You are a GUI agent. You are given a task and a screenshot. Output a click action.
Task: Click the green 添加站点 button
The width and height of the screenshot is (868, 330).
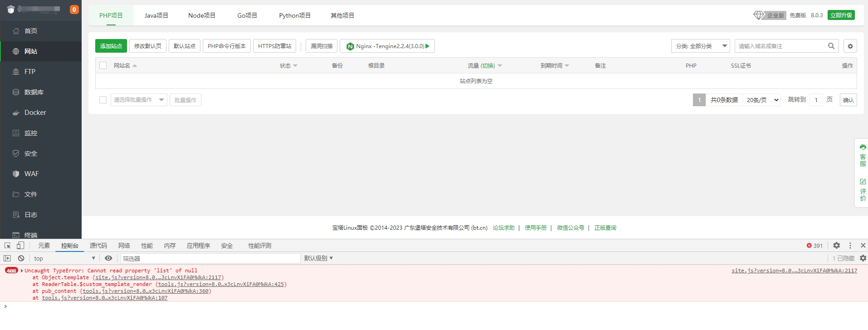coord(111,46)
